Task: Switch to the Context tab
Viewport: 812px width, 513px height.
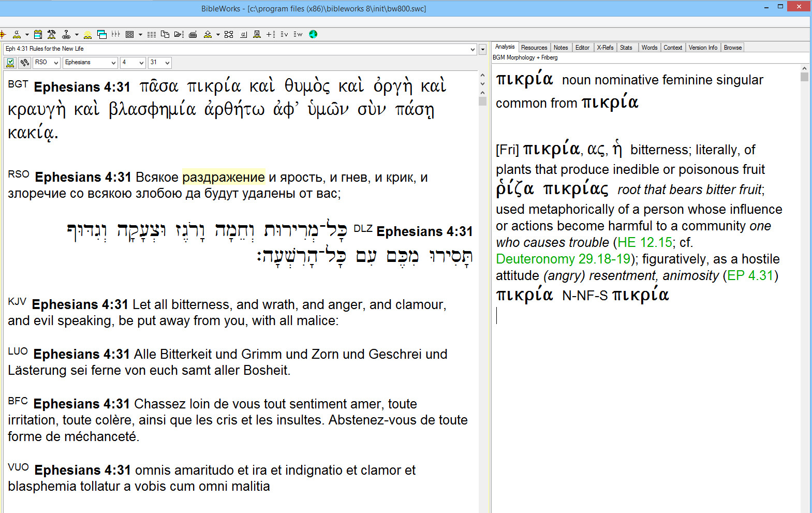Action: [x=673, y=48]
